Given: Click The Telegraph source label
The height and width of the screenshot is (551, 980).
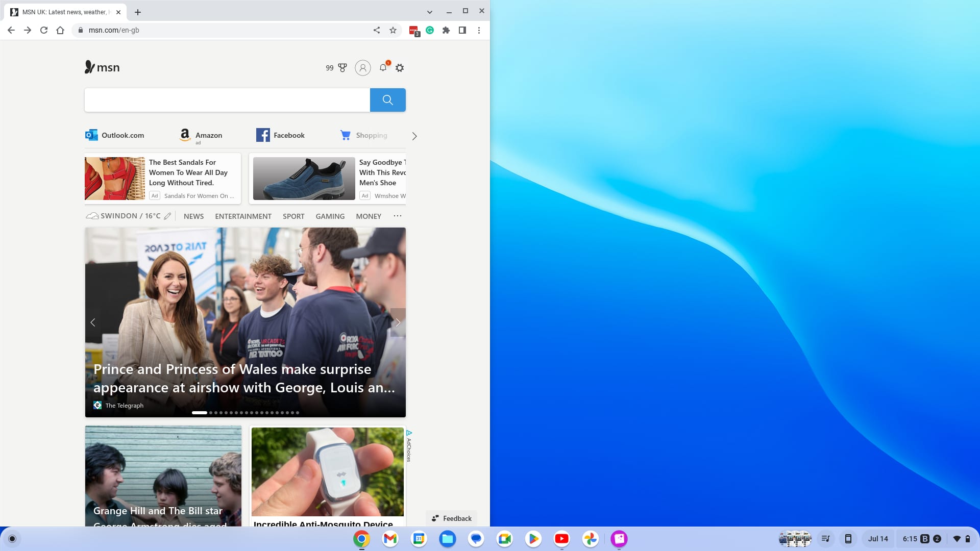Looking at the screenshot, I should click(124, 406).
